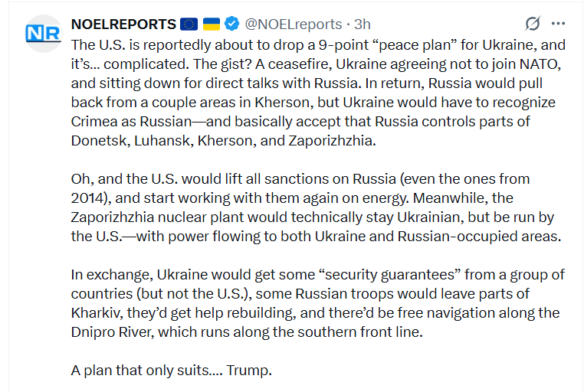Open the @NOELreports handle link
The image size is (584, 392).
click(293, 24)
